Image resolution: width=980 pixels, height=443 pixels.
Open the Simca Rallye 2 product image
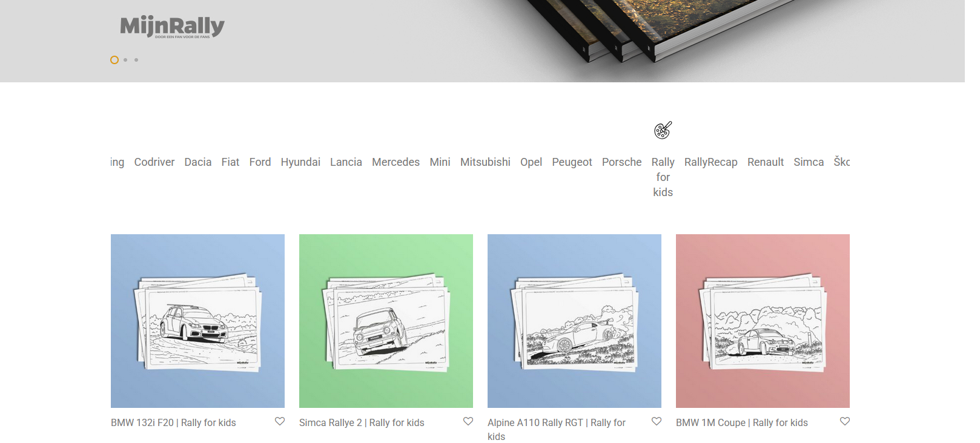(386, 321)
